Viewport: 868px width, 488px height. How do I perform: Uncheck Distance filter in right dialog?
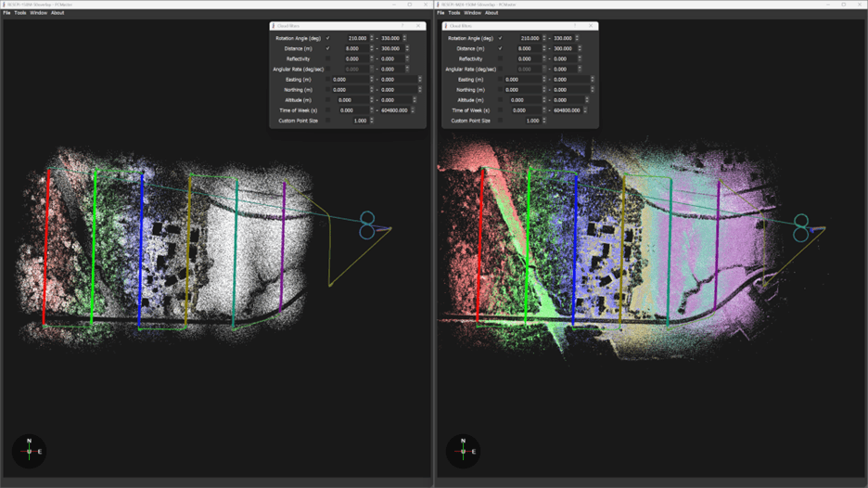500,48
